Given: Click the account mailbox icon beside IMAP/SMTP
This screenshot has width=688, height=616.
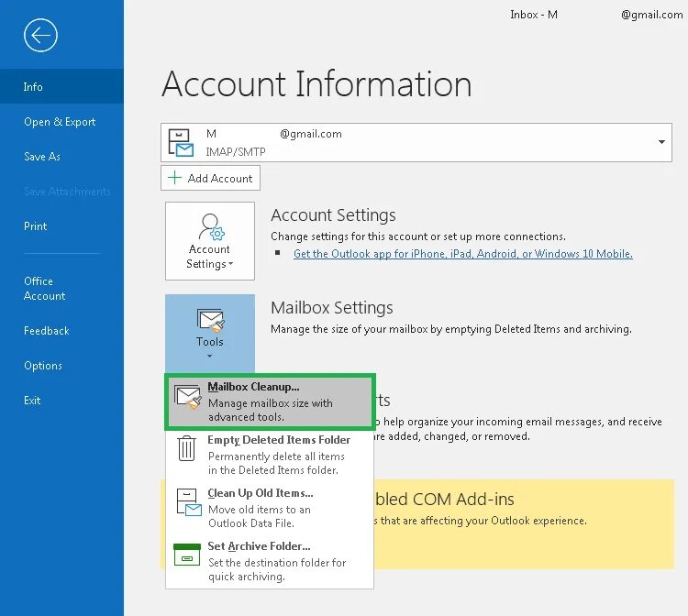Looking at the screenshot, I should click(181, 143).
